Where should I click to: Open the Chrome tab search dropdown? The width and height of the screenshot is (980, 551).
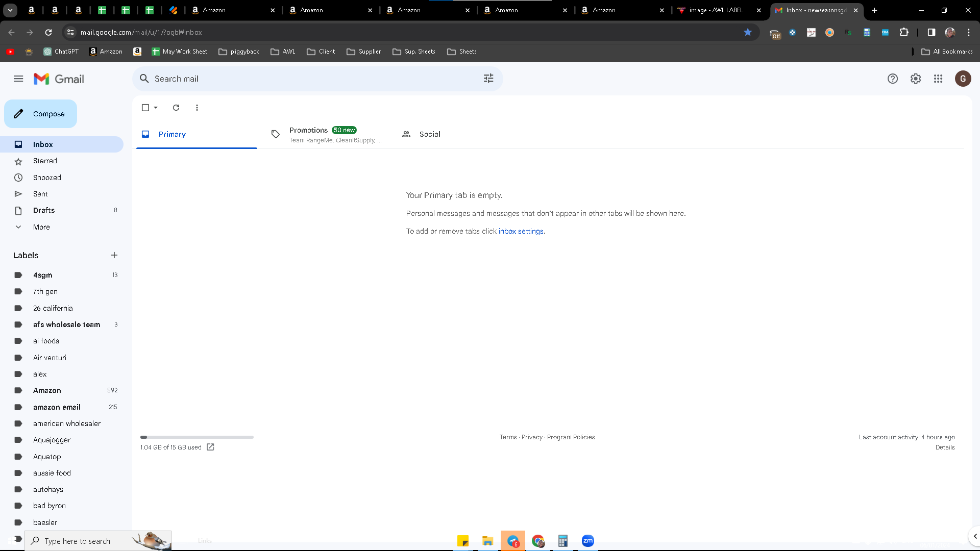[x=10, y=10]
